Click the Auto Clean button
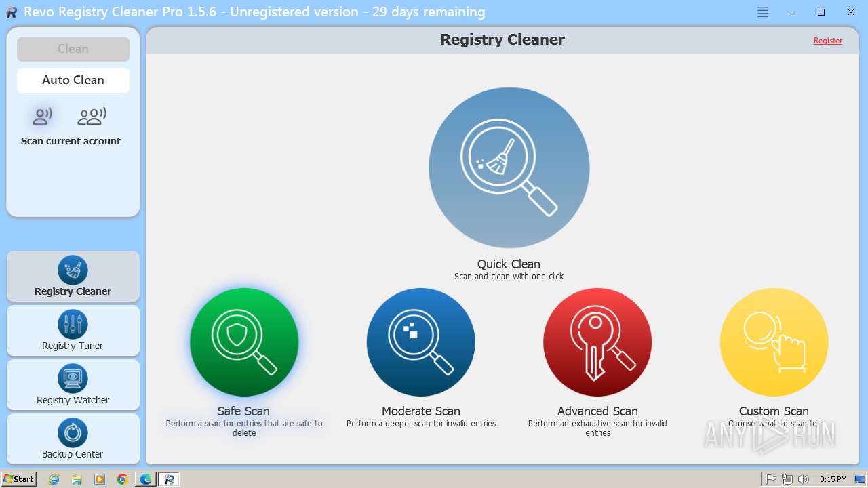 click(x=73, y=80)
